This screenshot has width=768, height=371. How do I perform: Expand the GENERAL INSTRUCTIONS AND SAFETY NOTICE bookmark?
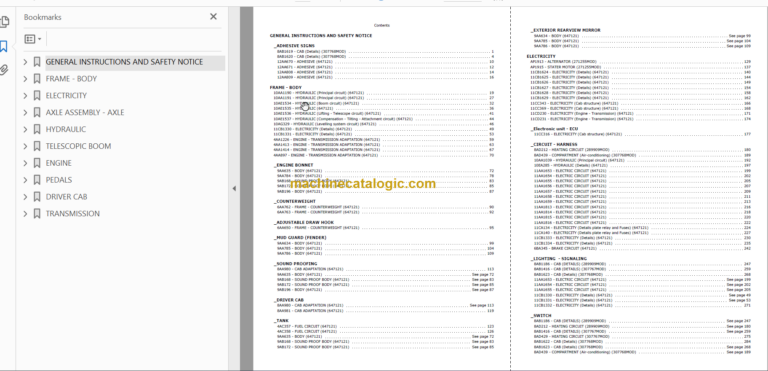tap(25, 62)
